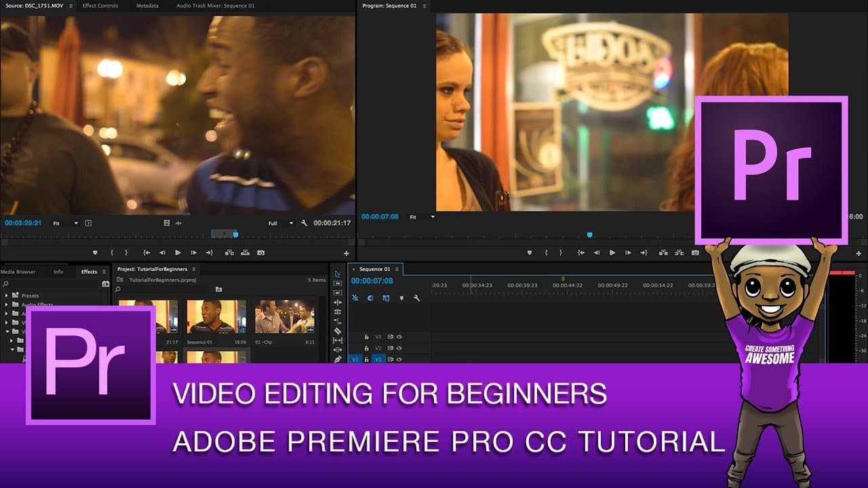Toggle sync lock for track V2
The image size is (868, 488).
pos(390,348)
